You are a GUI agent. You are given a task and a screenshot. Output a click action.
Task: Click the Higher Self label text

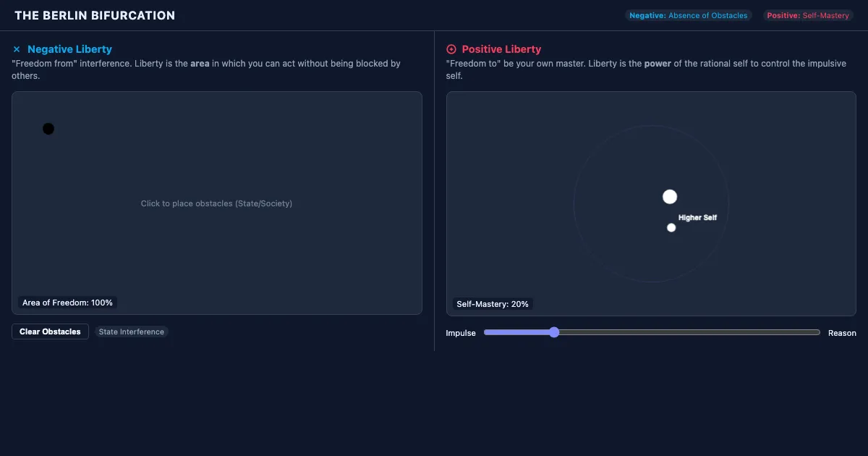[697, 217]
